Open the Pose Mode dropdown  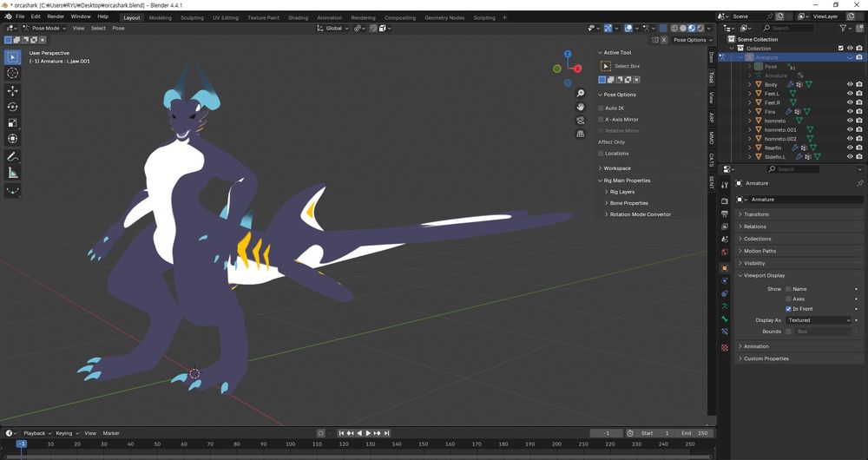tap(45, 29)
